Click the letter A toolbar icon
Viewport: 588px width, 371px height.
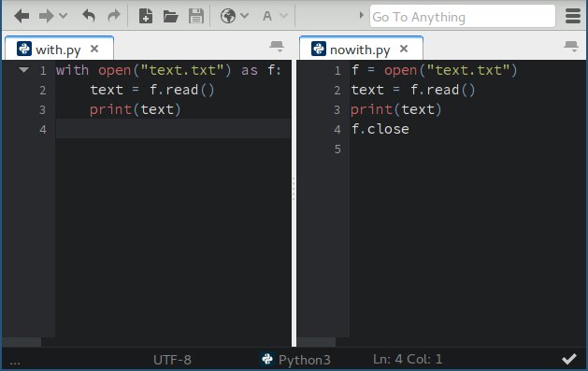[267, 16]
